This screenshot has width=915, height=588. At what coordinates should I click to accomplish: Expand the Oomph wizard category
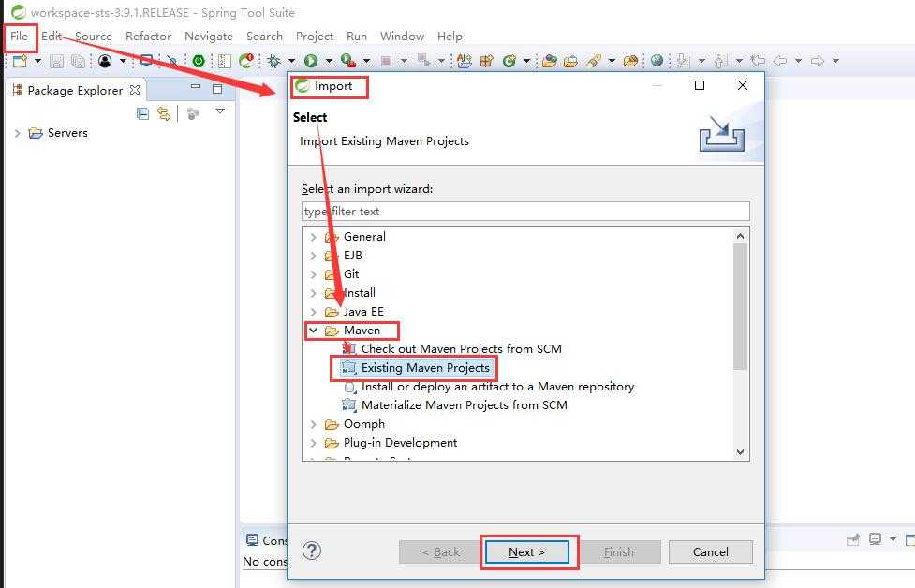[x=314, y=424]
